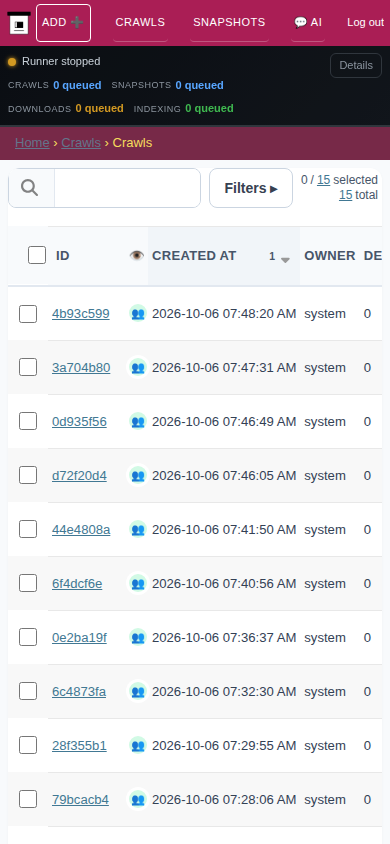This screenshot has height=844, width=390.
Task: Click the indexing 0 queued count
Action: [209, 108]
